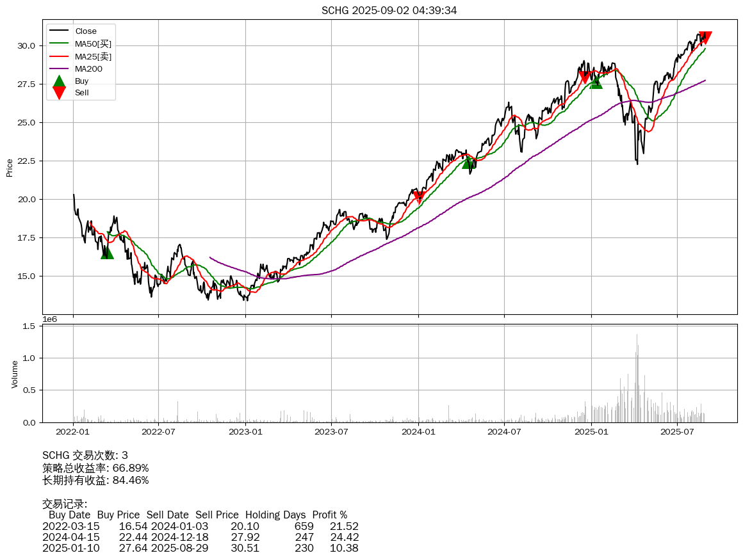743x560 pixels.
Task: Click the green Buy marker near January 2025
Action: coord(596,82)
